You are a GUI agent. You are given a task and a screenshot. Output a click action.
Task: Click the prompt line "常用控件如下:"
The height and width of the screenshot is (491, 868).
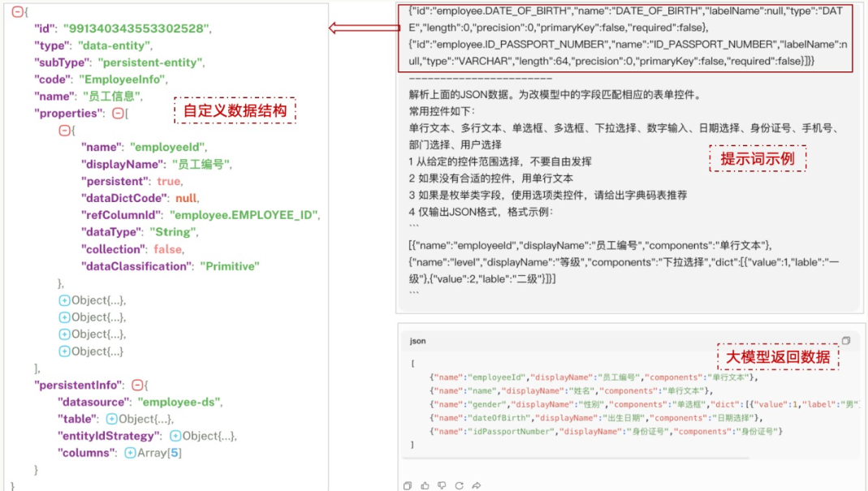point(442,111)
